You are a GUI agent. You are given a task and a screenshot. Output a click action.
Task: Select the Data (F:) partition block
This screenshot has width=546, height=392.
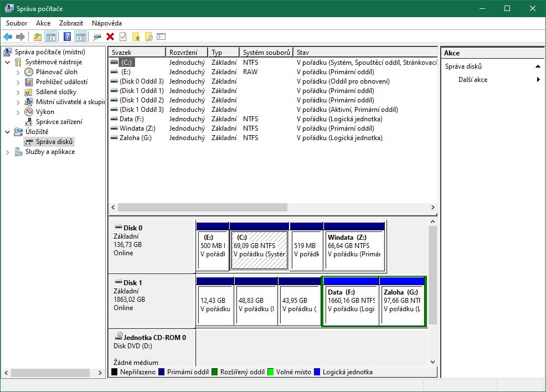point(351,302)
